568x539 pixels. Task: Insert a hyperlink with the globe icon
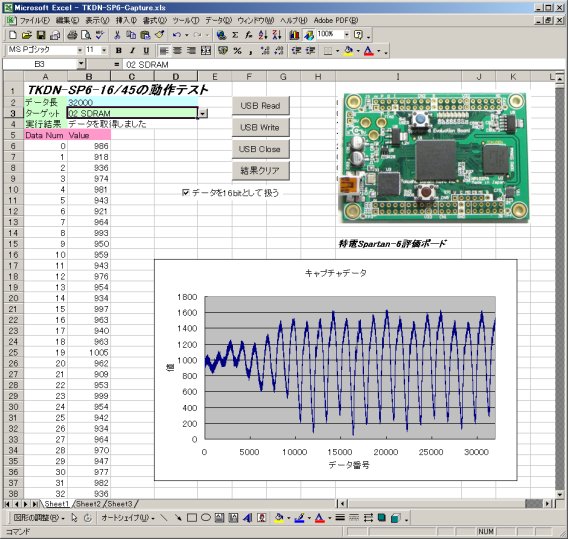pyautogui.click(x=221, y=35)
